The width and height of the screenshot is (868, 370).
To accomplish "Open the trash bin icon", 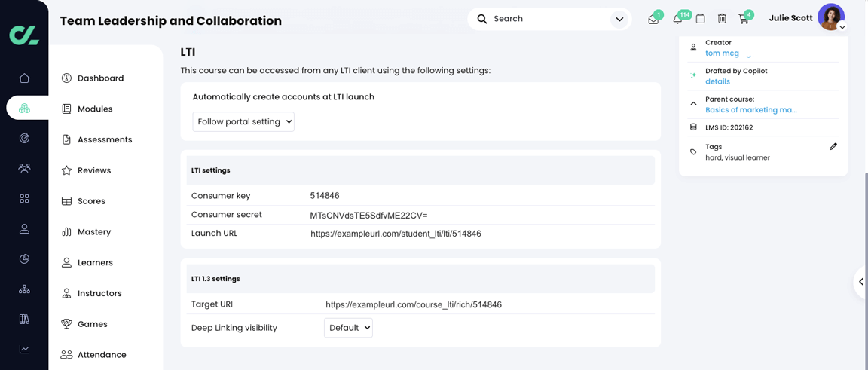I will (722, 19).
